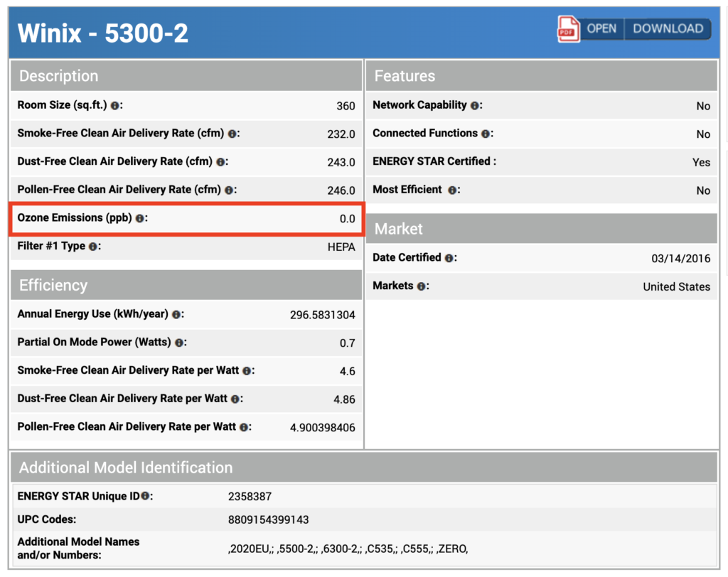Click info icon beside Network Capability
The width and height of the screenshot is (728, 577).
coord(474,106)
